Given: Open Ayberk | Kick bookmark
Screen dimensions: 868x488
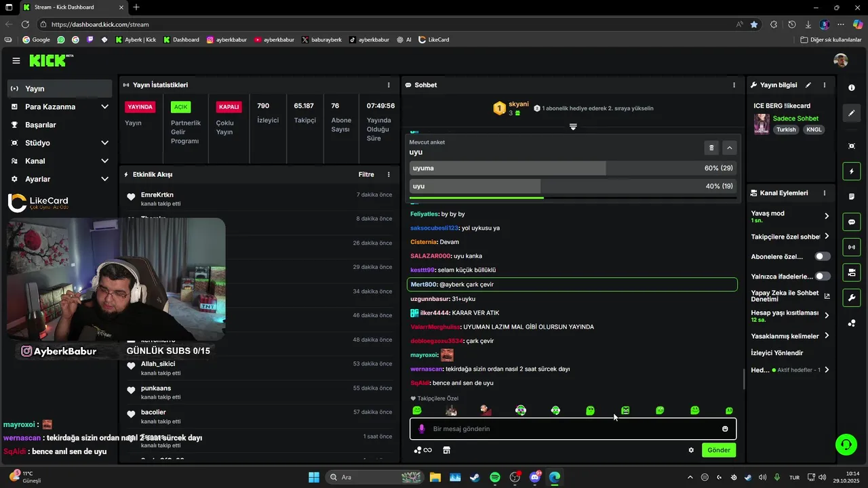Looking at the screenshot, I should [136, 40].
